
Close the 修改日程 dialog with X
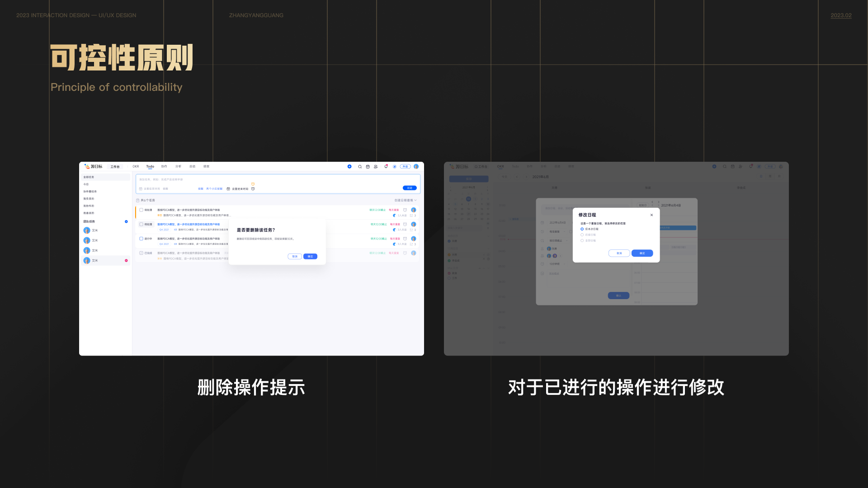[x=651, y=215]
